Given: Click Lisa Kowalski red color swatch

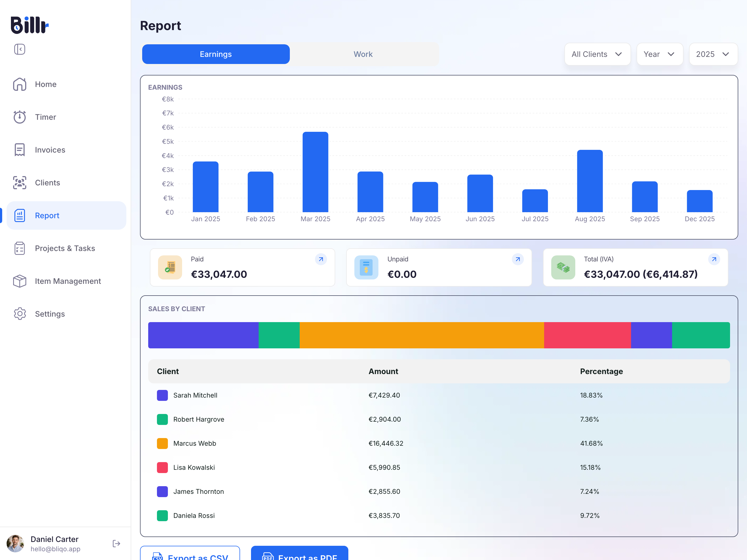Looking at the screenshot, I should pyautogui.click(x=162, y=468).
